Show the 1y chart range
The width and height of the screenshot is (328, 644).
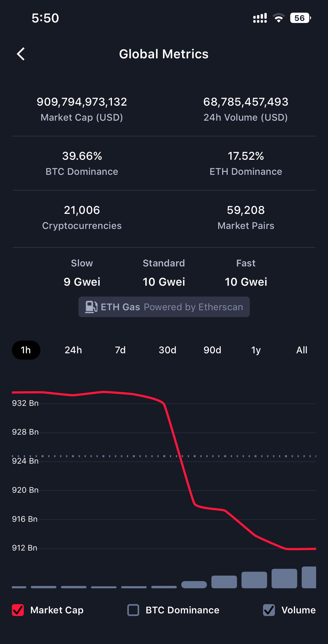point(256,350)
